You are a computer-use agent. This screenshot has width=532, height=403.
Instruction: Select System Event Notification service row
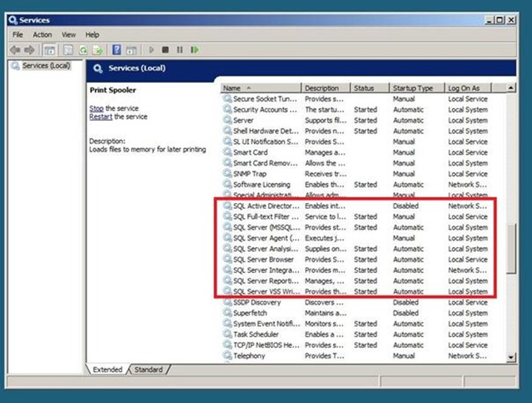click(355, 324)
